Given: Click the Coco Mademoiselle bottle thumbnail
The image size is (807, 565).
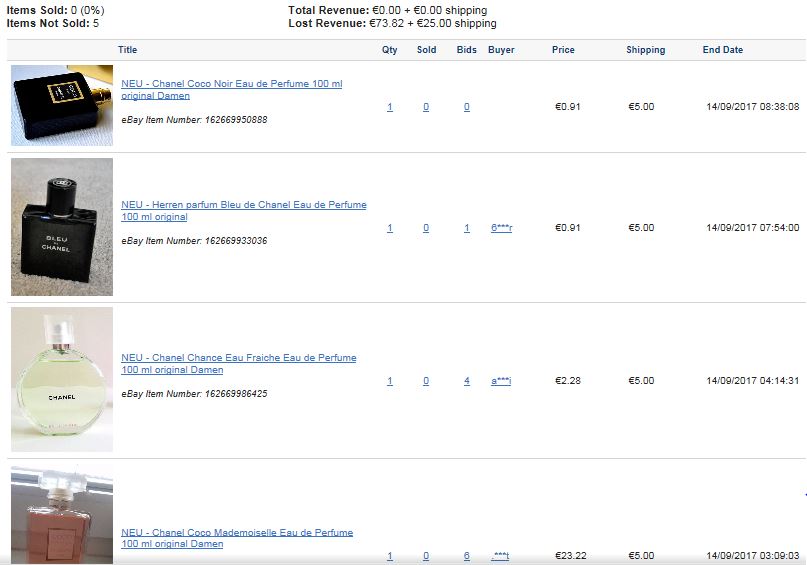Looking at the screenshot, I should point(62,515).
